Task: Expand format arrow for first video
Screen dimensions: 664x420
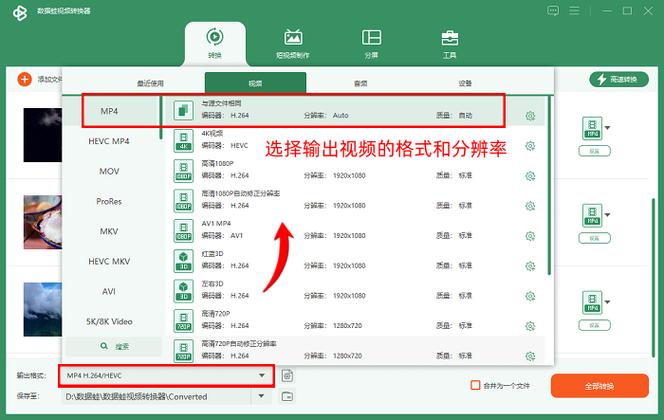Action: (x=607, y=127)
